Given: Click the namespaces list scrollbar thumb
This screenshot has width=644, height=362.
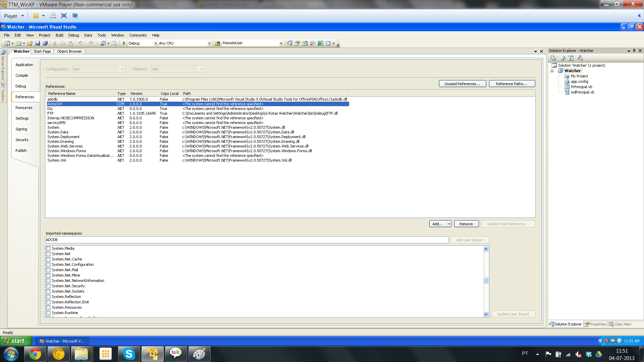Looking at the screenshot, I should click(486, 281).
